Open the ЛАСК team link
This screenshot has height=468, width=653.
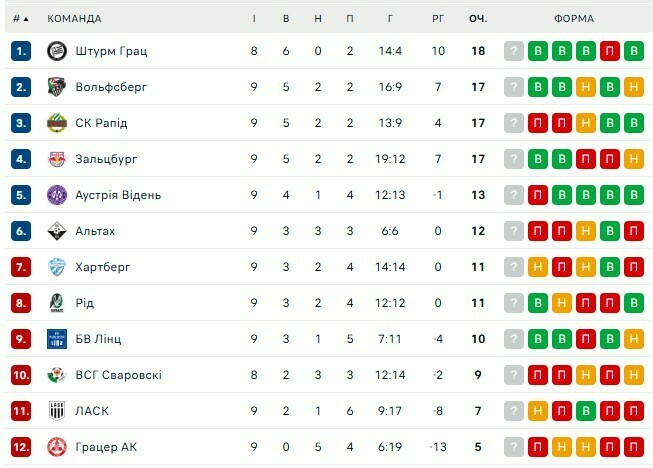(92, 411)
